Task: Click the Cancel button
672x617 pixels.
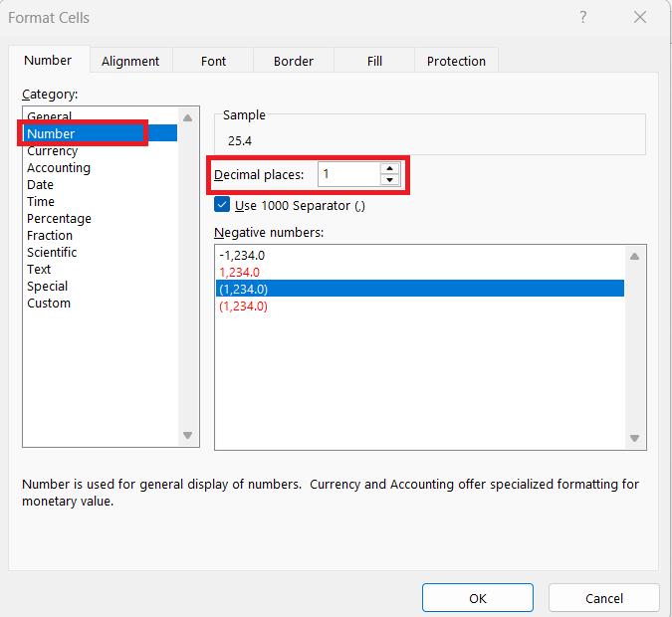Action: tap(604, 598)
